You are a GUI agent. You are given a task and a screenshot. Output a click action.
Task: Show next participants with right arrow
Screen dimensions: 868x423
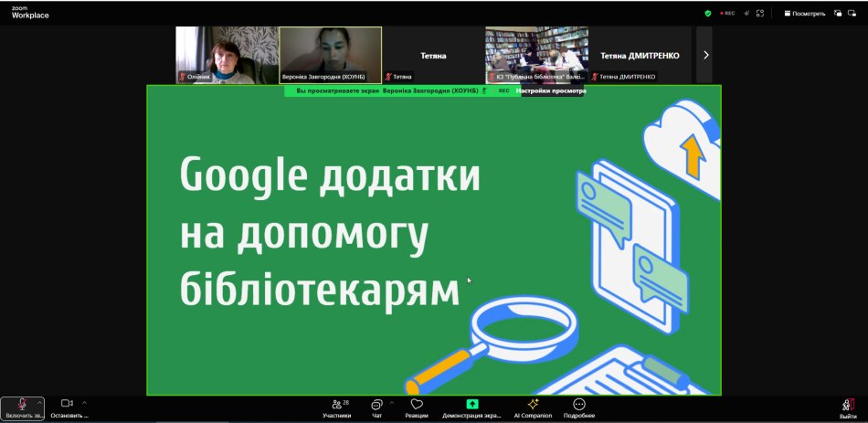pyautogui.click(x=705, y=55)
